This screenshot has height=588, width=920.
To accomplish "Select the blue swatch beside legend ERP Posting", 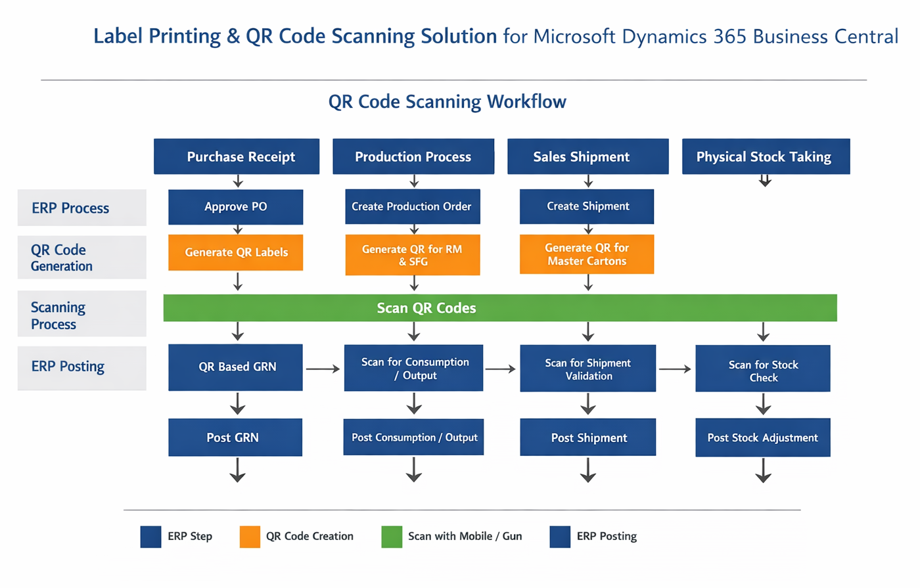I will (560, 537).
